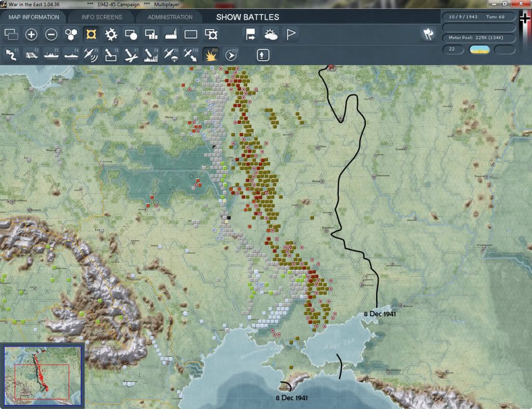Click the plain rectangle toolbar icon

click(x=191, y=34)
